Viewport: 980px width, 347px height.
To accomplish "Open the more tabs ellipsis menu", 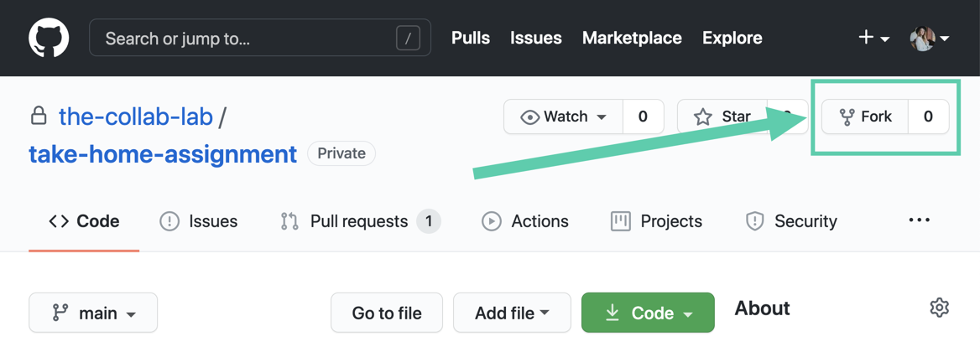I will tap(920, 220).
